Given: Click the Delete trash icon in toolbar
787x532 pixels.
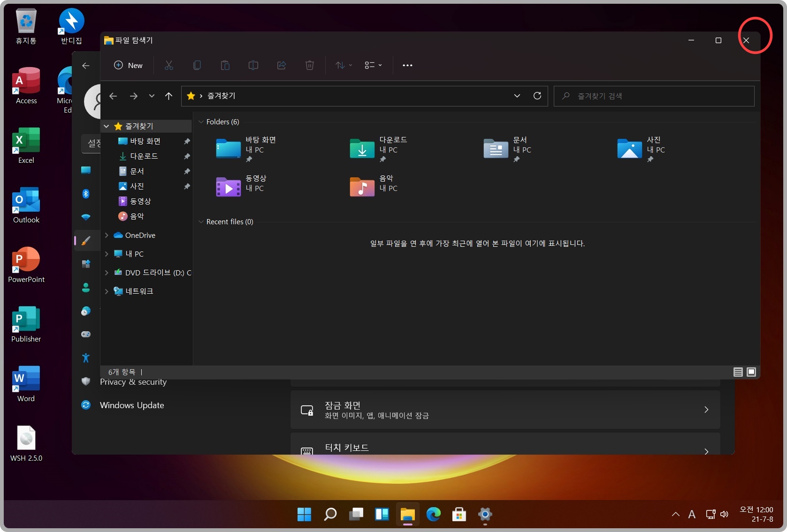Looking at the screenshot, I should 310,65.
